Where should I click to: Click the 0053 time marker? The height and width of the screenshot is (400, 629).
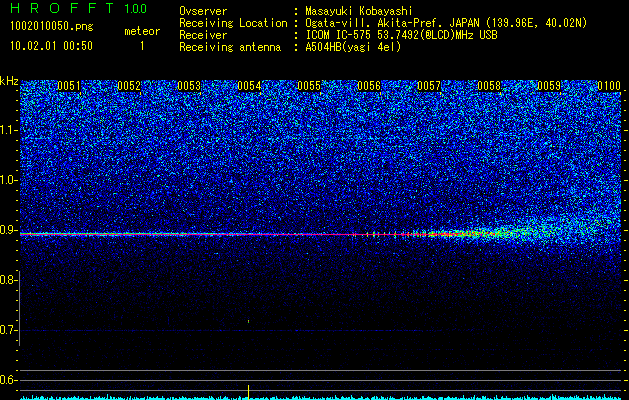click(x=189, y=86)
